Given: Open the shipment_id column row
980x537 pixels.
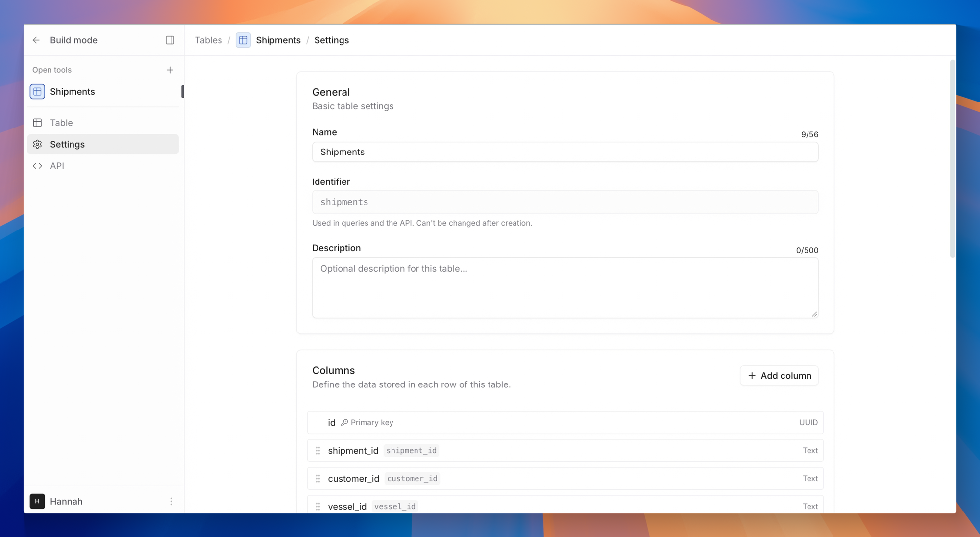Looking at the screenshot, I should (565, 450).
